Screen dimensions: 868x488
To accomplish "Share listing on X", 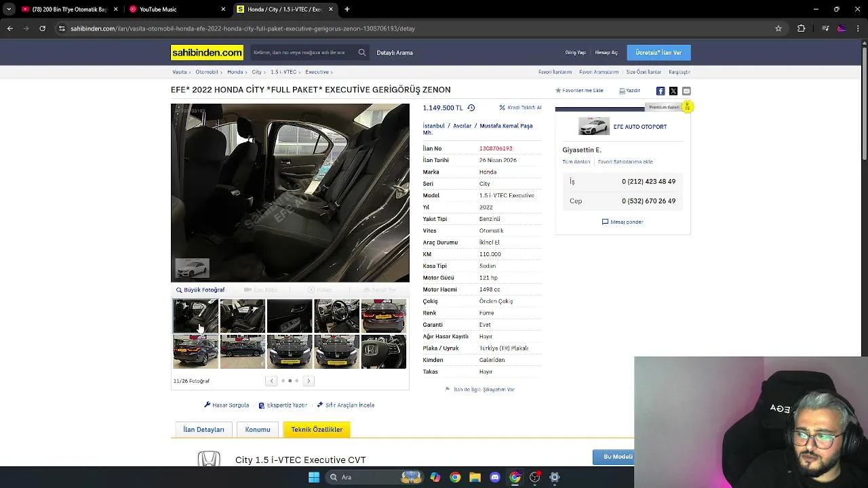I will (x=673, y=91).
